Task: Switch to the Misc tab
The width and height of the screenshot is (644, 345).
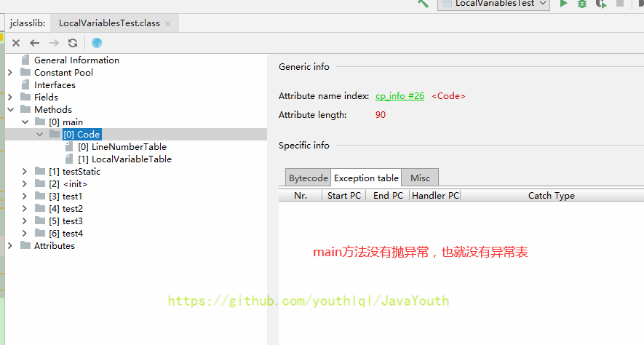Action: coord(420,178)
